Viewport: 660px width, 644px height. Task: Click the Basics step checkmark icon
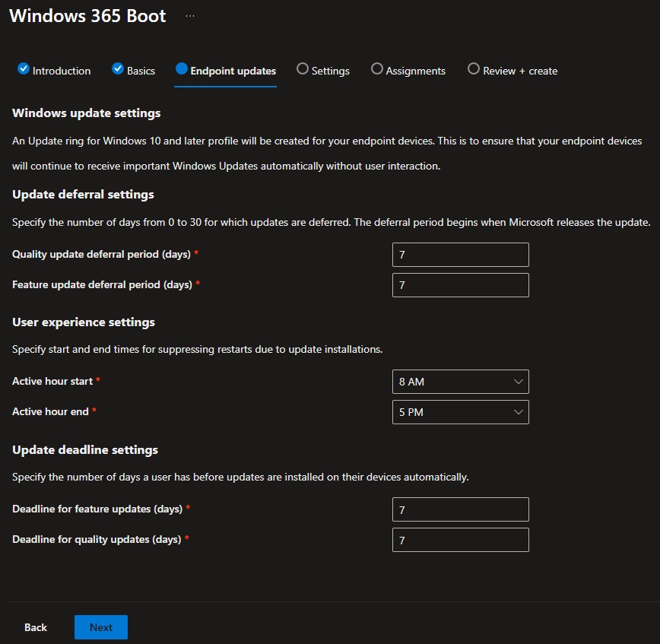[x=118, y=69]
